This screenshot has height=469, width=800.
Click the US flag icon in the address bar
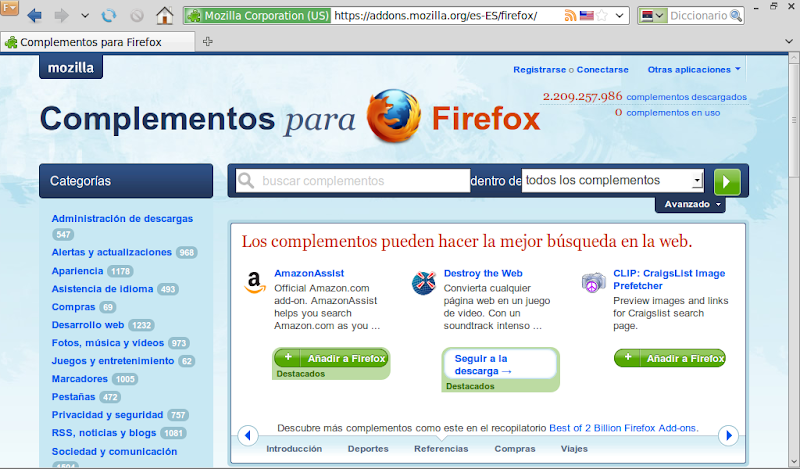click(x=586, y=16)
